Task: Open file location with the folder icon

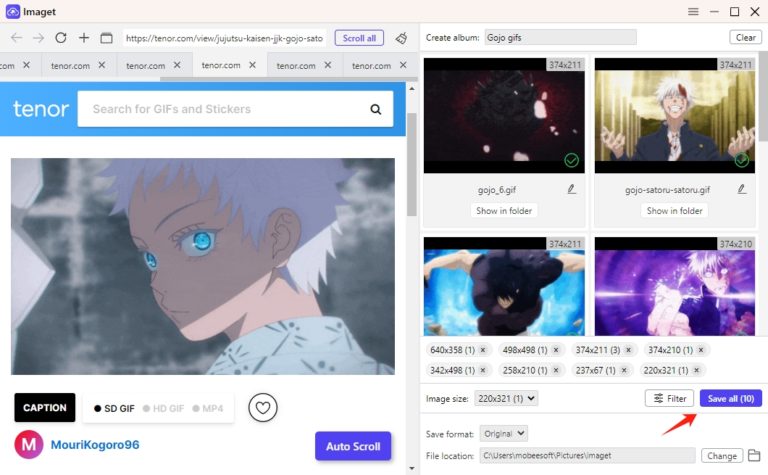Action: tap(754, 455)
